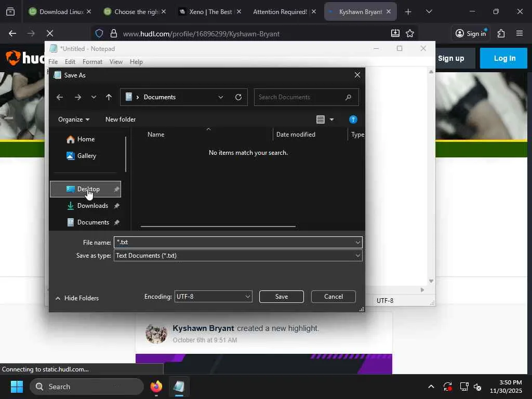Open Notepad Format menu
Screen dimensions: 532x399
click(x=92, y=62)
